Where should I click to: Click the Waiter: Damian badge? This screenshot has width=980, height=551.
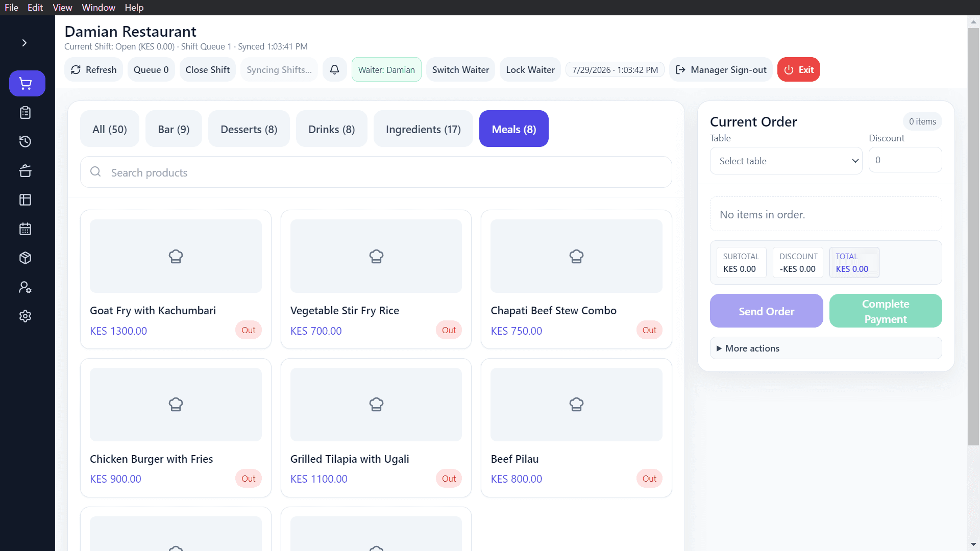coord(386,69)
